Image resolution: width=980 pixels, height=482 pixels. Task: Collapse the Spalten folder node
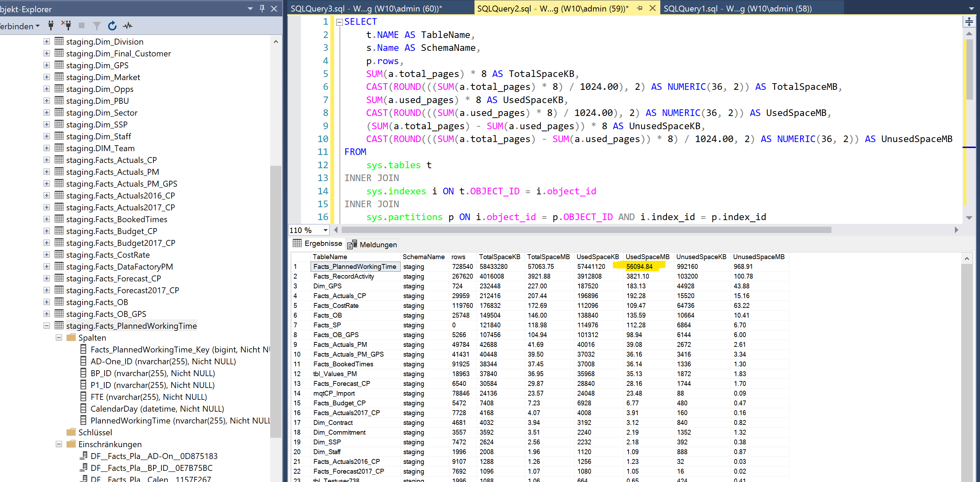coord(59,337)
